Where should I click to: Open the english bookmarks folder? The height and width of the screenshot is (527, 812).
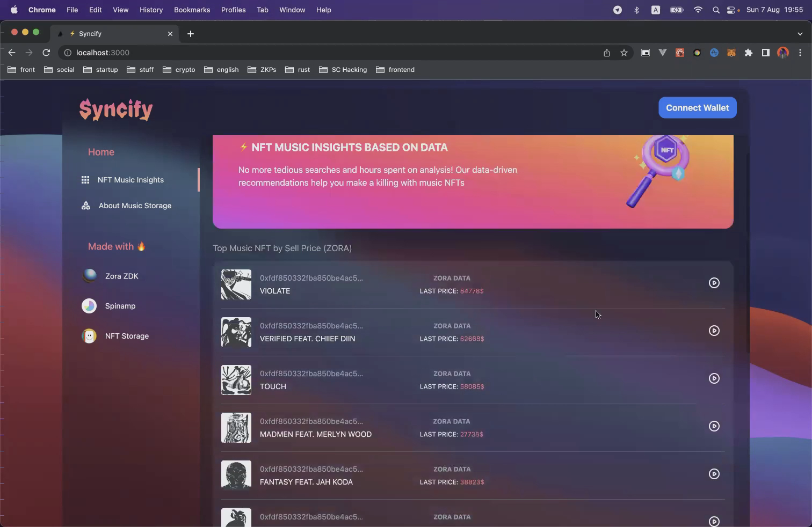point(221,70)
